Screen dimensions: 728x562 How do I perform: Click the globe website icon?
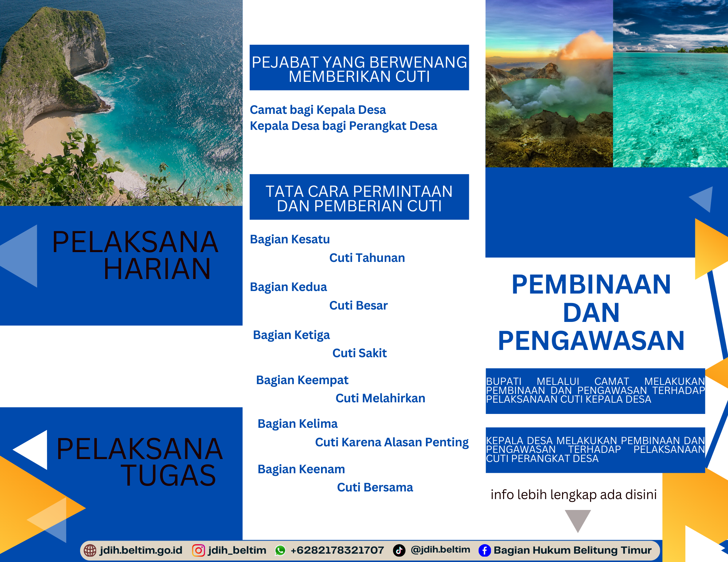tap(90, 550)
